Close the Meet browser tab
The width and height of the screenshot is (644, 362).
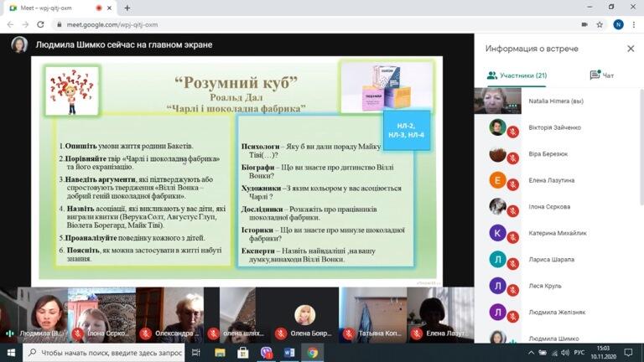point(109,8)
